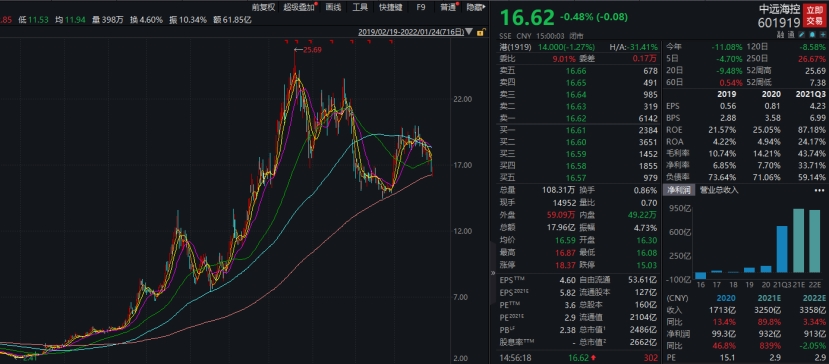This screenshot has height=364, width=829.
Task: Click the 买一 price 16.61
Action: 576,130
